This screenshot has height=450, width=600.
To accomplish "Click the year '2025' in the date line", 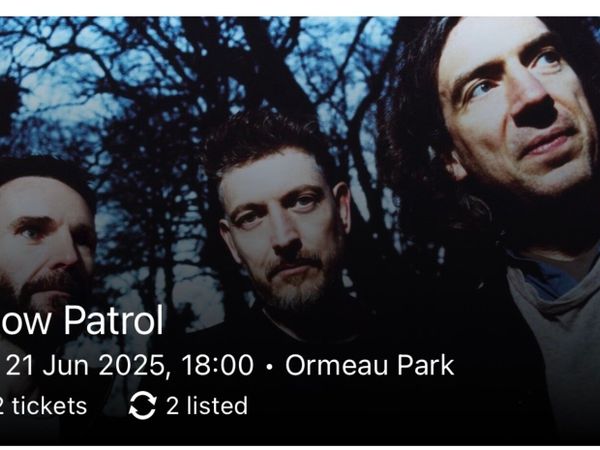I will click(x=132, y=365).
